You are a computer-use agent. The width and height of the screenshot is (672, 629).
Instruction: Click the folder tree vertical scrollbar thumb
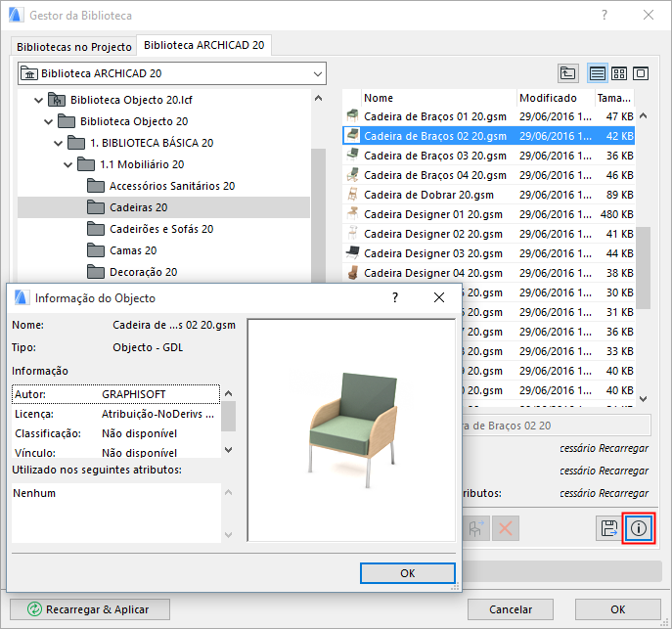318,214
